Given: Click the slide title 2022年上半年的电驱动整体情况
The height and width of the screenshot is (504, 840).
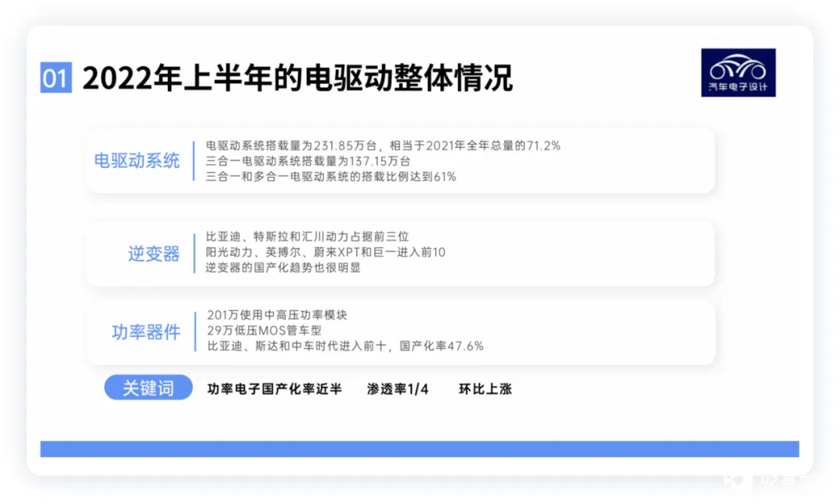Looking at the screenshot, I should [x=297, y=79].
